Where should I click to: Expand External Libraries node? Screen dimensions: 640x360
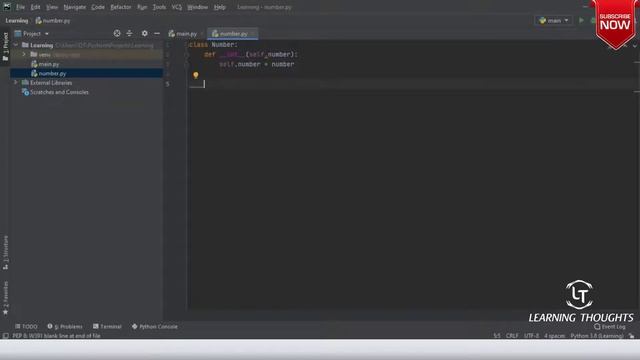pos(16,82)
